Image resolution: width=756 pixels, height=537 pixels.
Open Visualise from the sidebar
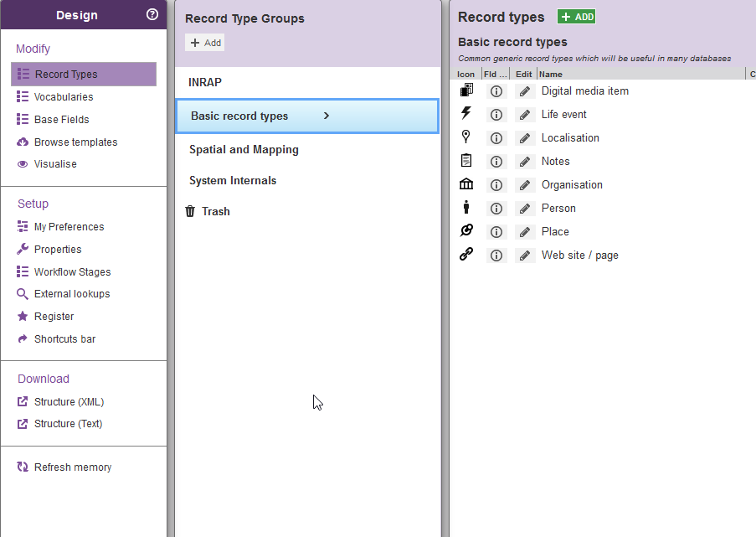[55, 164]
